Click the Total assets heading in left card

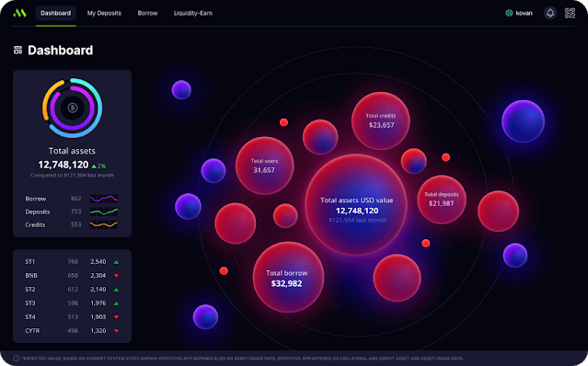click(72, 151)
